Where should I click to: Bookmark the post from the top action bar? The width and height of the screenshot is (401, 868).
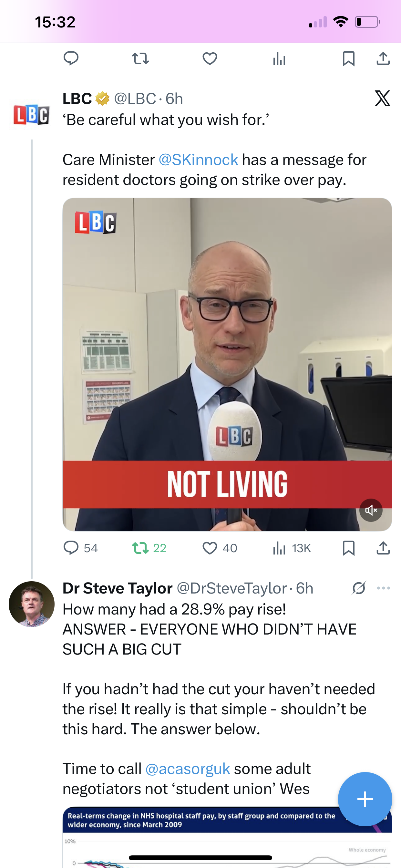click(348, 59)
